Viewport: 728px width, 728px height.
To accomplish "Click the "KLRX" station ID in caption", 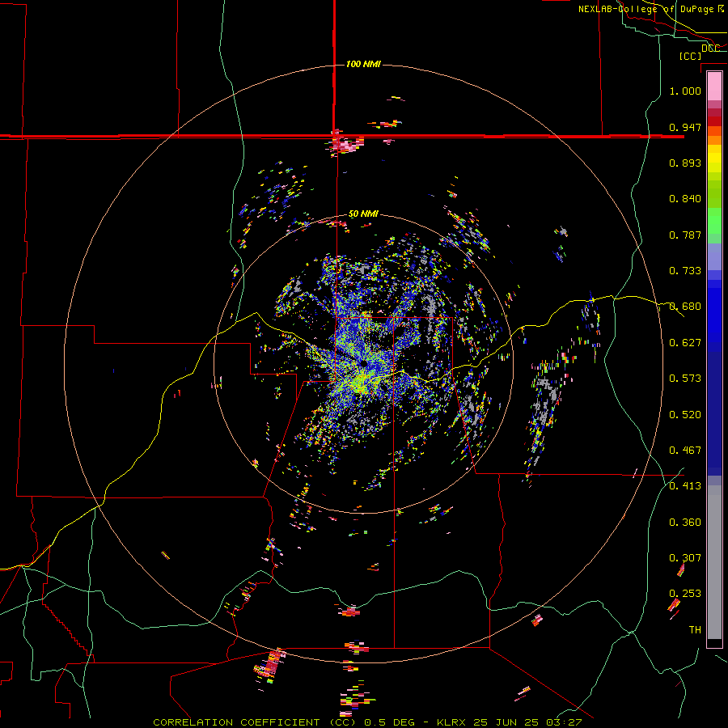I will pos(452,722).
